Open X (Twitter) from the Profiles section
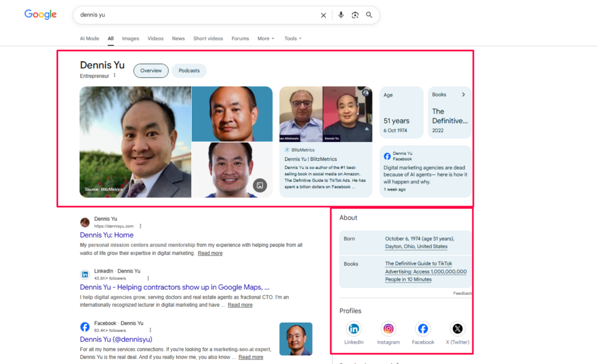 (457, 328)
